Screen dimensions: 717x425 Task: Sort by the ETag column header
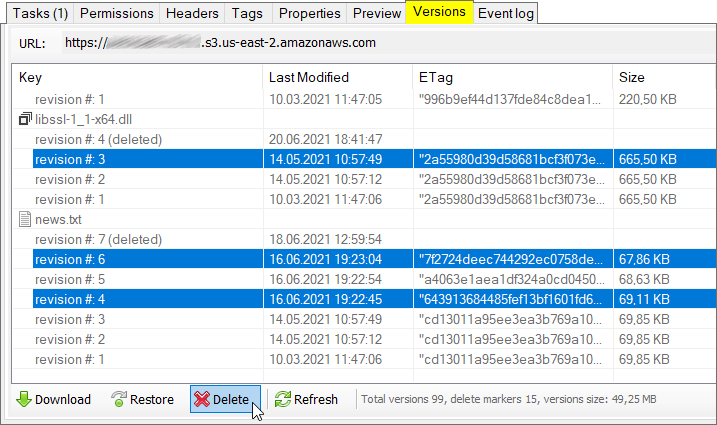513,77
